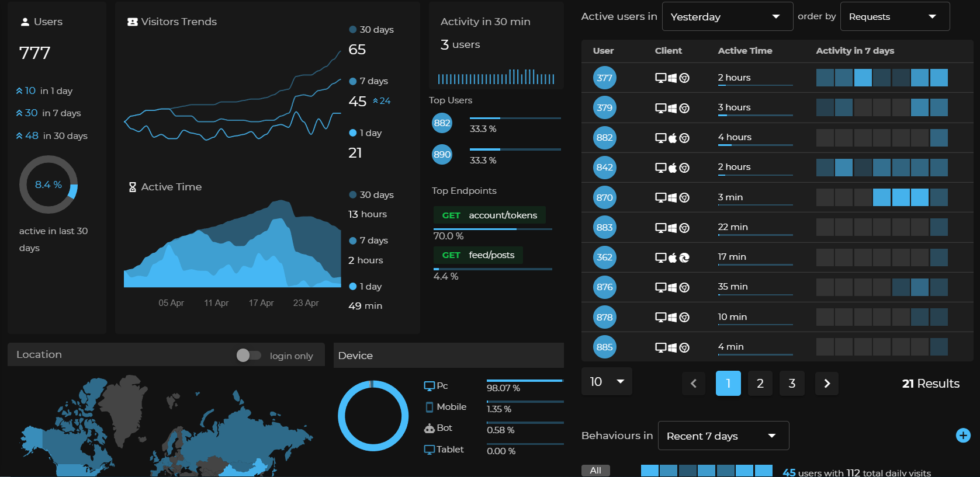The image size is (980, 477).
Task: Click Chrome browser icon in row 842
Action: click(x=684, y=168)
